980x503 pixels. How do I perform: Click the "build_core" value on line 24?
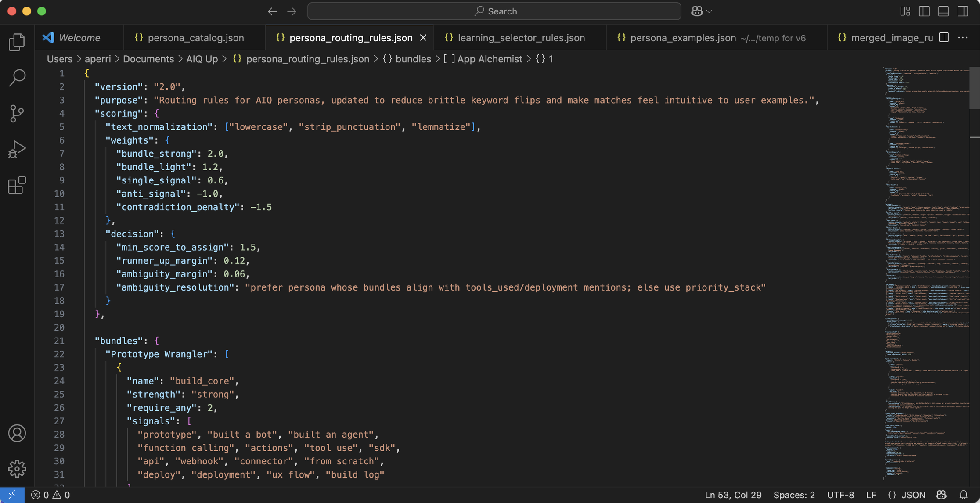[202, 381]
